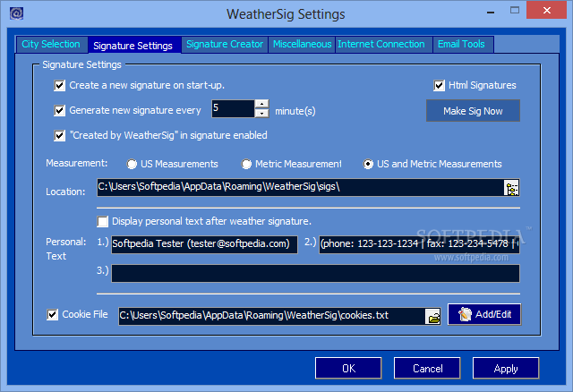Click personal text field 2 with phone number
Screen dimensions: 573x392
point(419,244)
